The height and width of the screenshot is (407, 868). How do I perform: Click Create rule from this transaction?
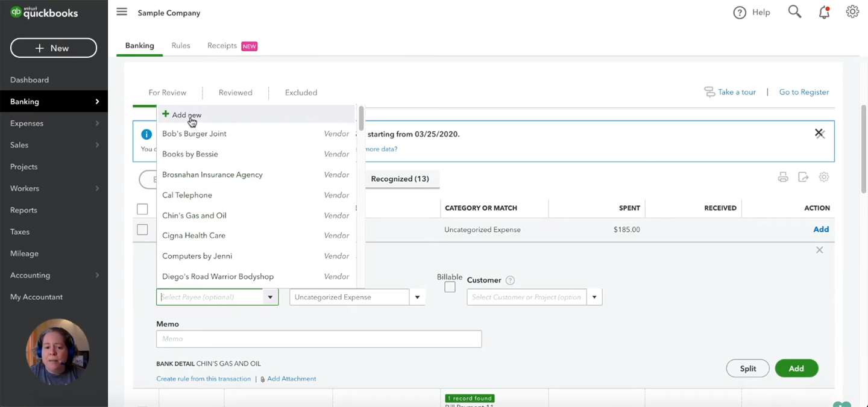(x=204, y=379)
